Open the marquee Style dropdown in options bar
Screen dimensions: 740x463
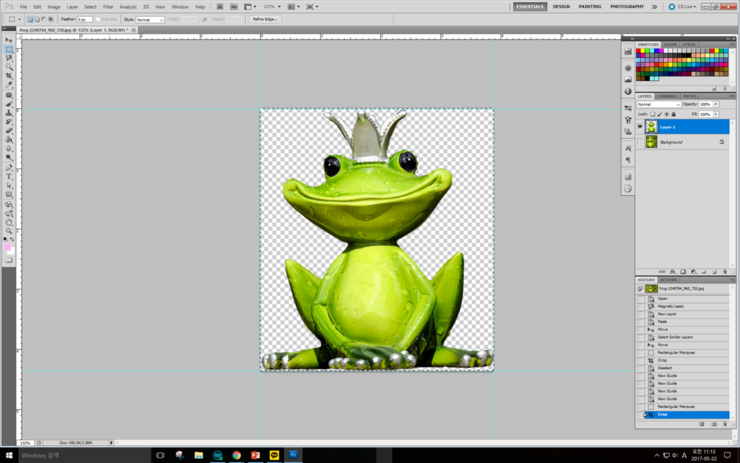click(150, 19)
